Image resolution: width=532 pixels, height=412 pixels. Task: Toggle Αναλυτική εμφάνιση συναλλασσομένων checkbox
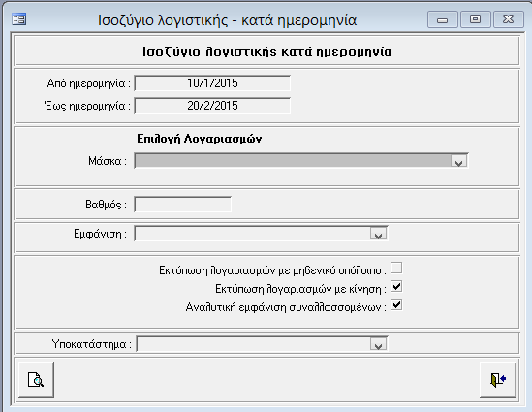[396, 304]
